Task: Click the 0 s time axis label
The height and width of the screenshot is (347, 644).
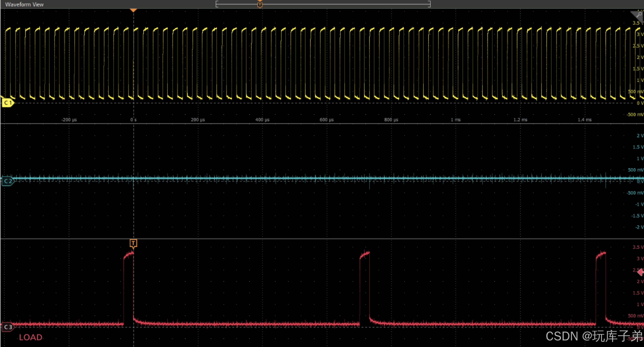Action: (133, 120)
